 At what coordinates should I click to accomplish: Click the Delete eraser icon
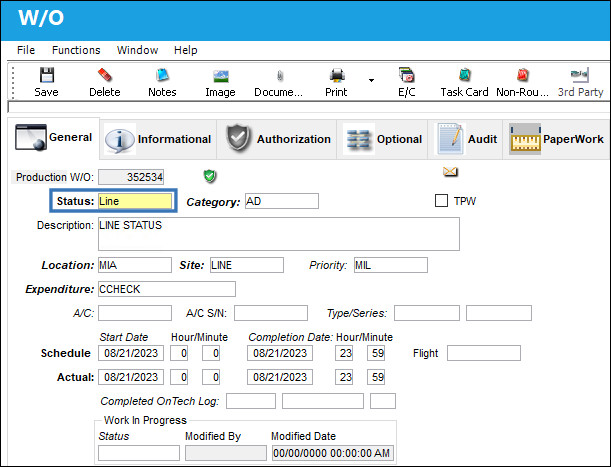104,75
